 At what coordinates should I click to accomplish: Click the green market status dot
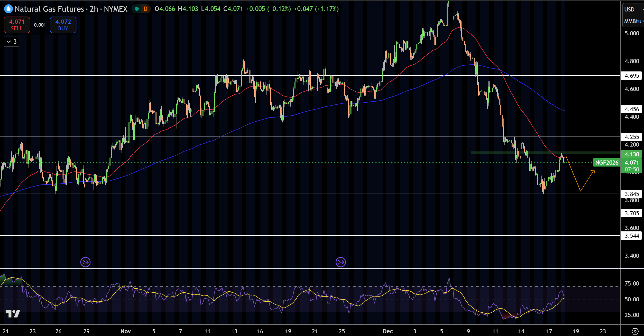coord(137,9)
